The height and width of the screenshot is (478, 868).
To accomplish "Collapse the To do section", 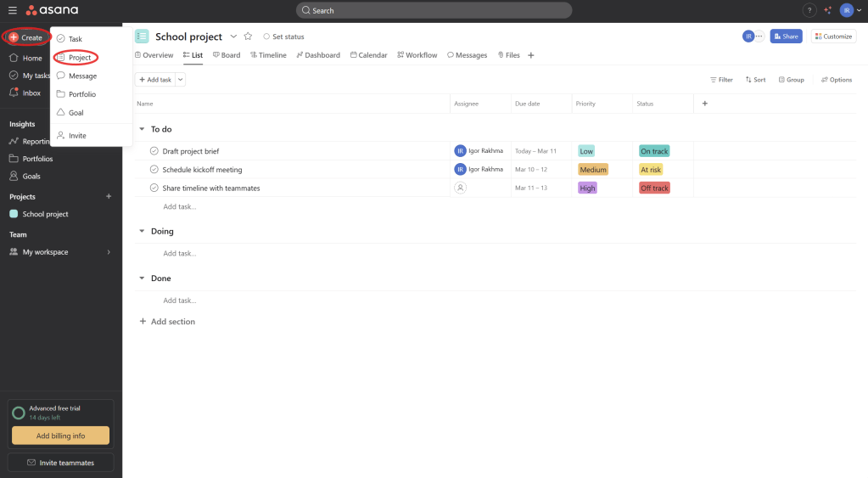I will point(142,129).
